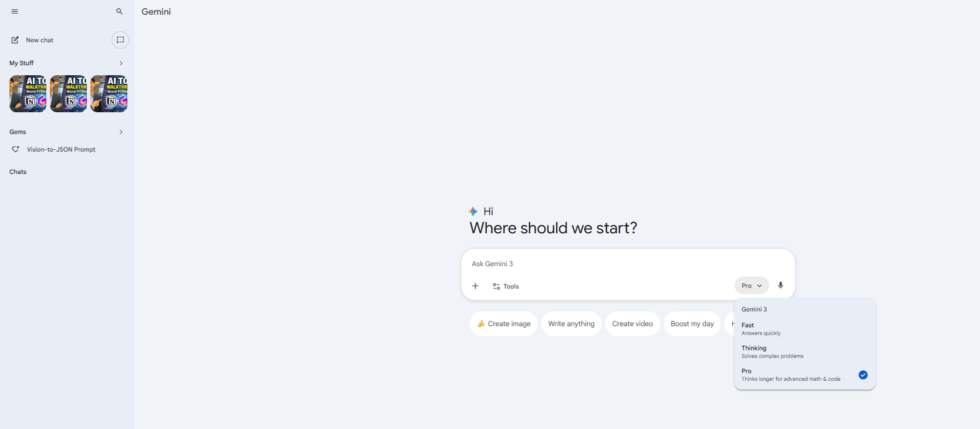The height and width of the screenshot is (429, 980).
Task: Click the Boost my day chip
Action: coord(692,324)
